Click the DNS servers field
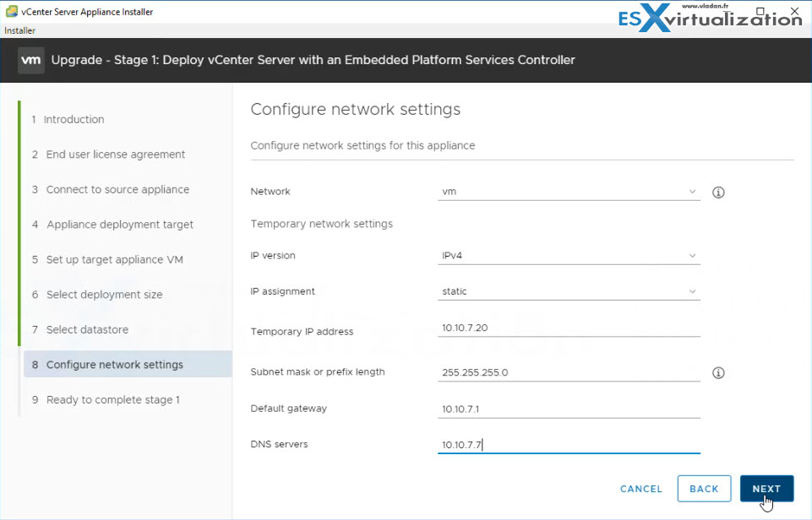Viewport: 812px width, 520px height. pos(569,445)
